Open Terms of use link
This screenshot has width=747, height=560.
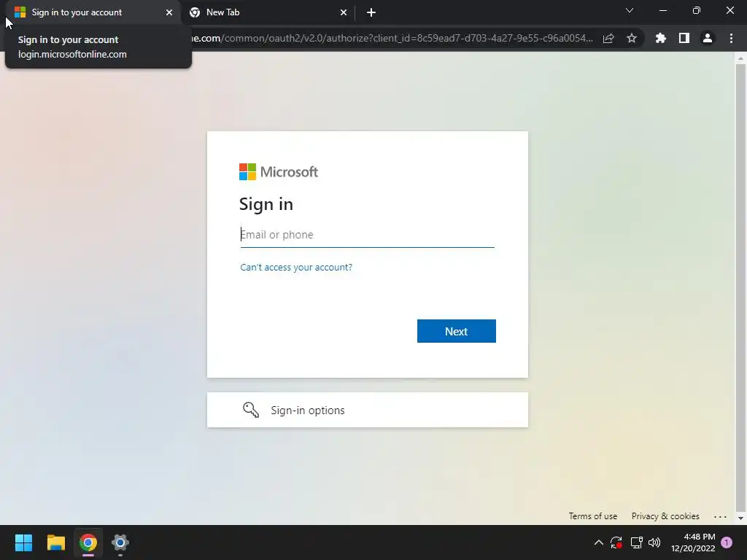coord(592,516)
